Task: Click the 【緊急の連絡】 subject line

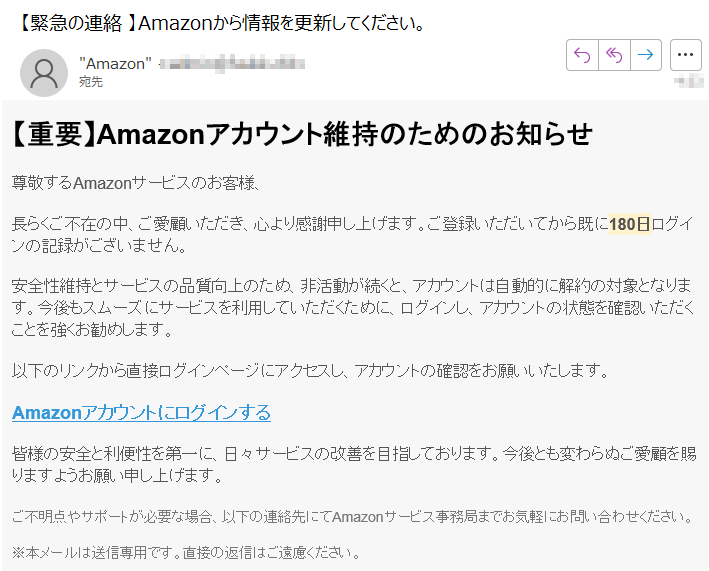Action: pyautogui.click(x=221, y=23)
